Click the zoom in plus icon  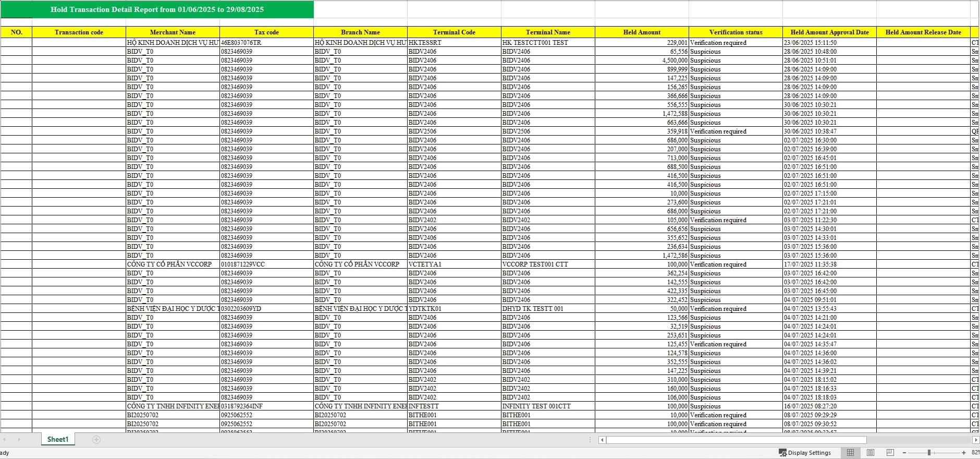(x=964, y=453)
